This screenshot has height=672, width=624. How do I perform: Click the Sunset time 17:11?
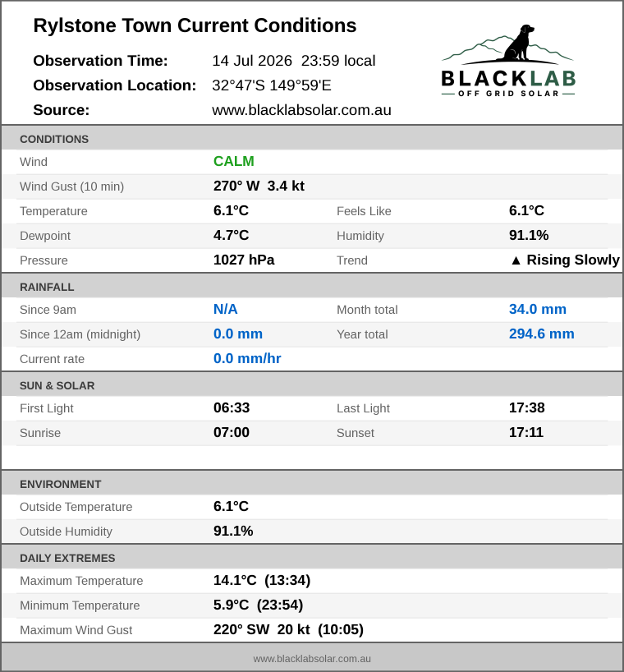pos(526,432)
